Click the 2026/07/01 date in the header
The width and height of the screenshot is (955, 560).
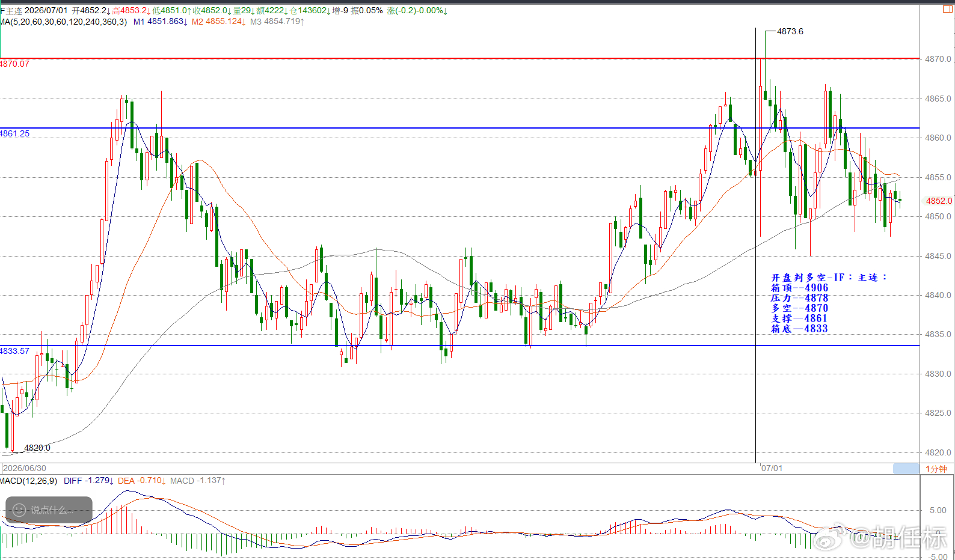(46, 11)
